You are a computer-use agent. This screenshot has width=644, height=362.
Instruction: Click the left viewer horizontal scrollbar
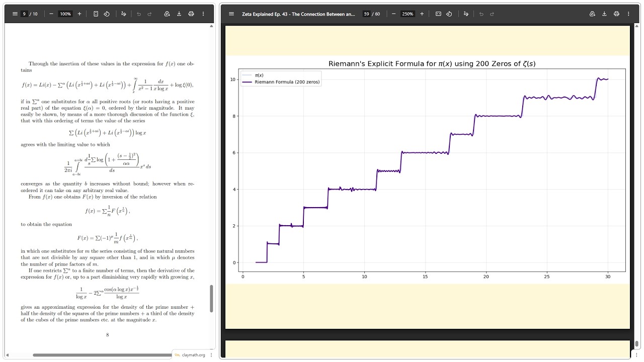point(103,355)
